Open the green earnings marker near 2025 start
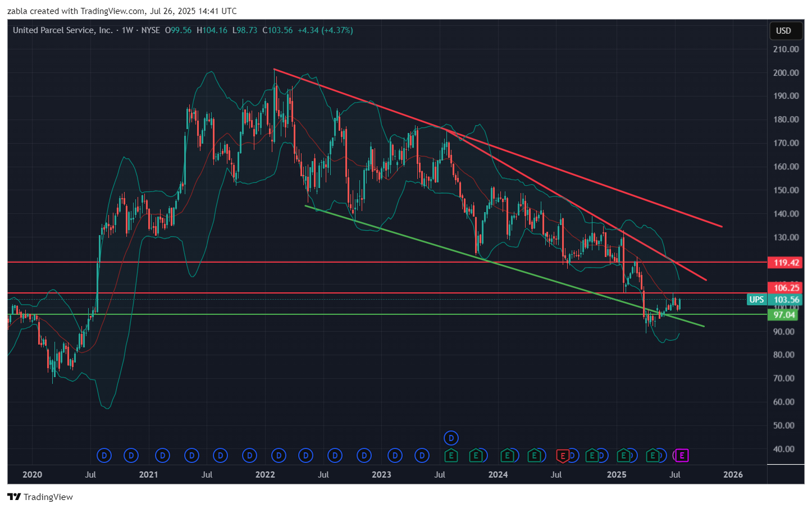 623,456
